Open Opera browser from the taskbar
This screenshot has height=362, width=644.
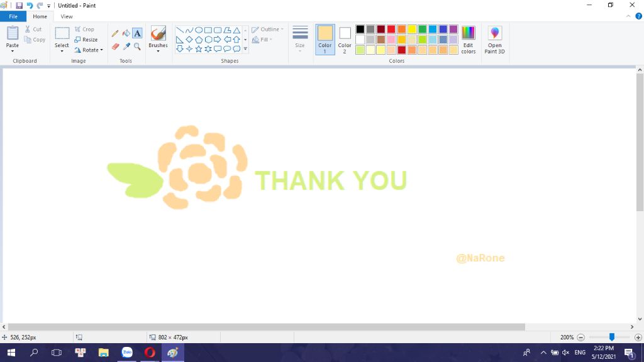point(150,353)
